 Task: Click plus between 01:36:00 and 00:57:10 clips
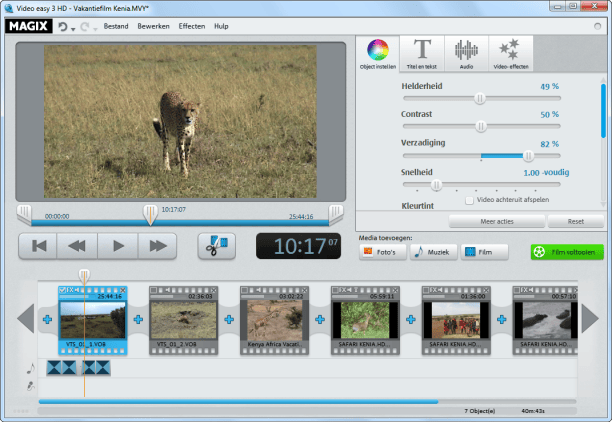point(502,320)
